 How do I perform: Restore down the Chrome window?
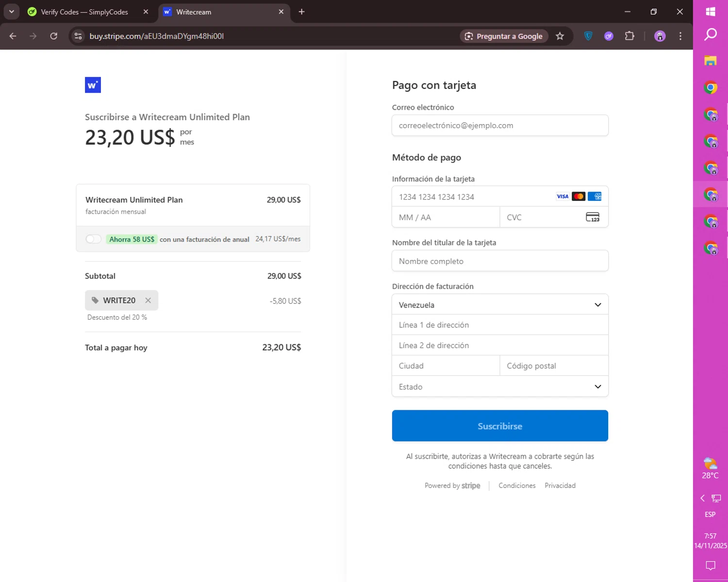[654, 12]
